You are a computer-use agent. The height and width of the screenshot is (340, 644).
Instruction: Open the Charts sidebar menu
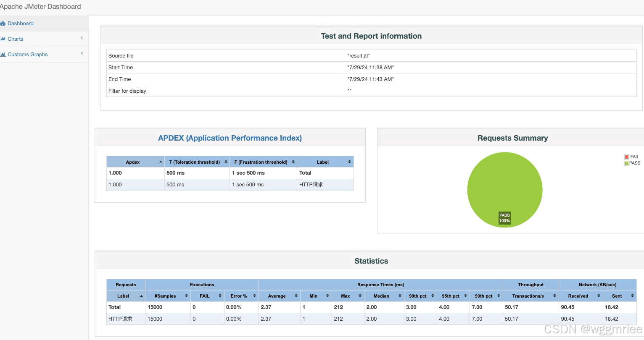[x=44, y=39]
